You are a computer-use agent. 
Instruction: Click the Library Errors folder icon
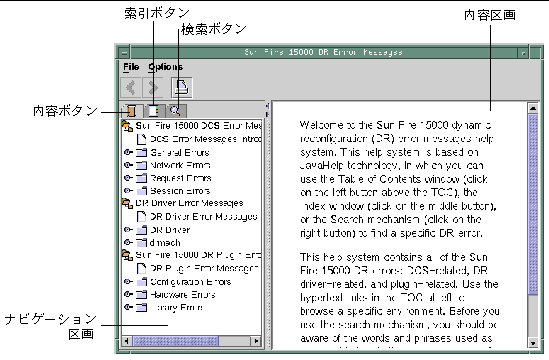141,307
